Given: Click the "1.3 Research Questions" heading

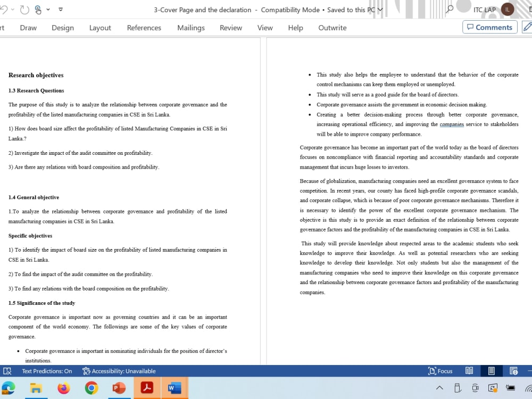Looking at the screenshot, I should pos(36,90).
